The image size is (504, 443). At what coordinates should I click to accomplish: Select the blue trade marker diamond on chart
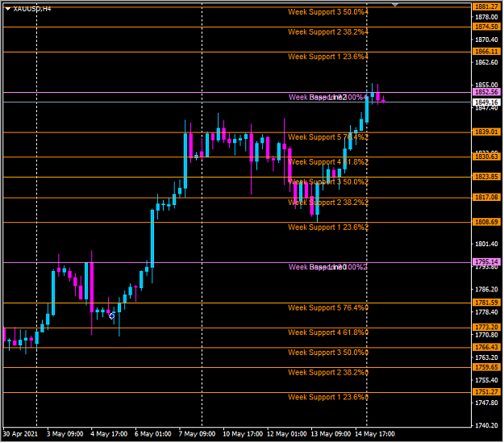pyautogui.click(x=112, y=316)
